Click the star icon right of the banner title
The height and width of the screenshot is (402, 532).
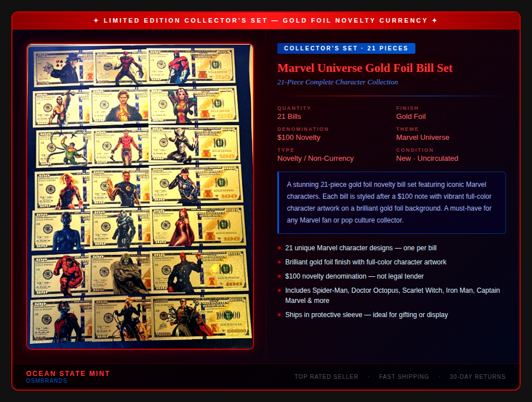pos(435,20)
